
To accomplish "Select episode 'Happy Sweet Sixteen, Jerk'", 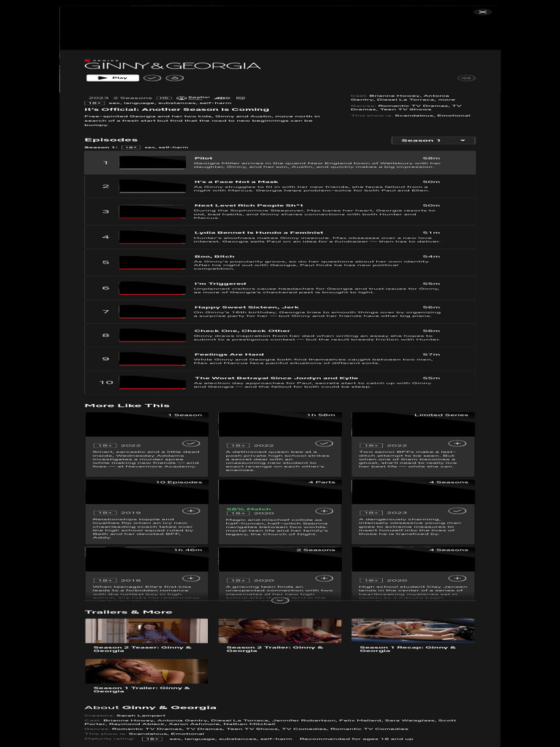I will pyautogui.click(x=280, y=311).
